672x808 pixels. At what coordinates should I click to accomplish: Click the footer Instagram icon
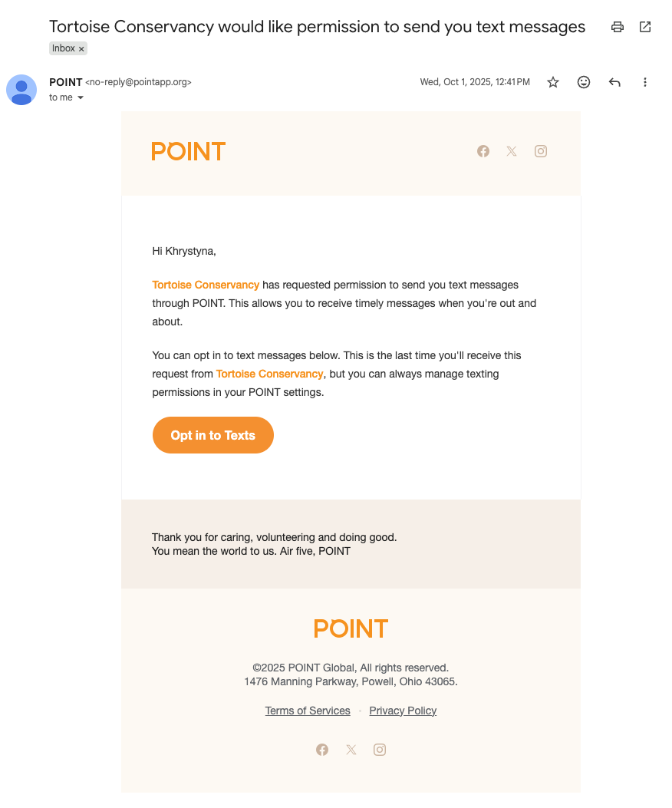380,750
